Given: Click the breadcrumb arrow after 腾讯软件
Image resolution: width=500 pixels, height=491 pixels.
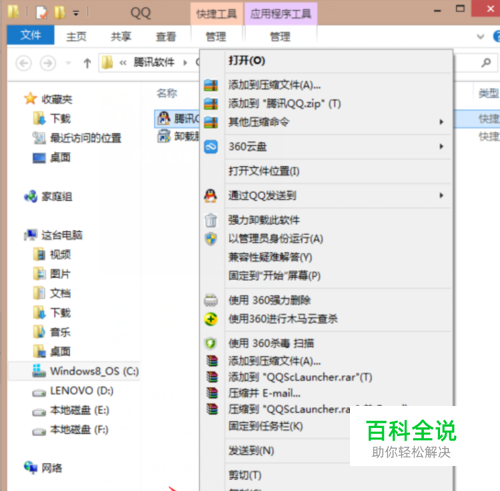Looking at the screenshot, I should point(185,62).
